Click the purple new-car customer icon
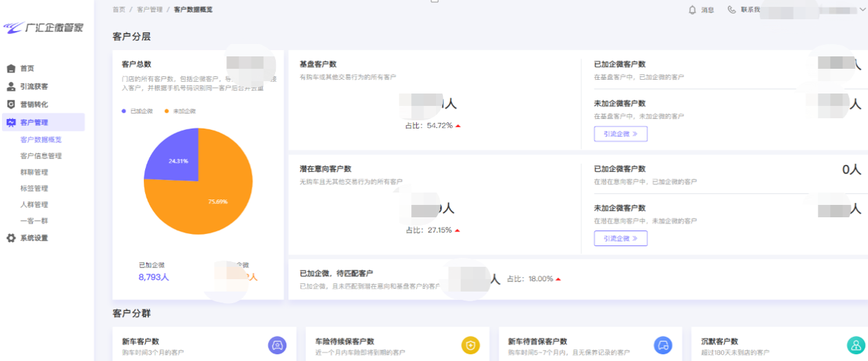The image size is (868, 361). (x=277, y=345)
